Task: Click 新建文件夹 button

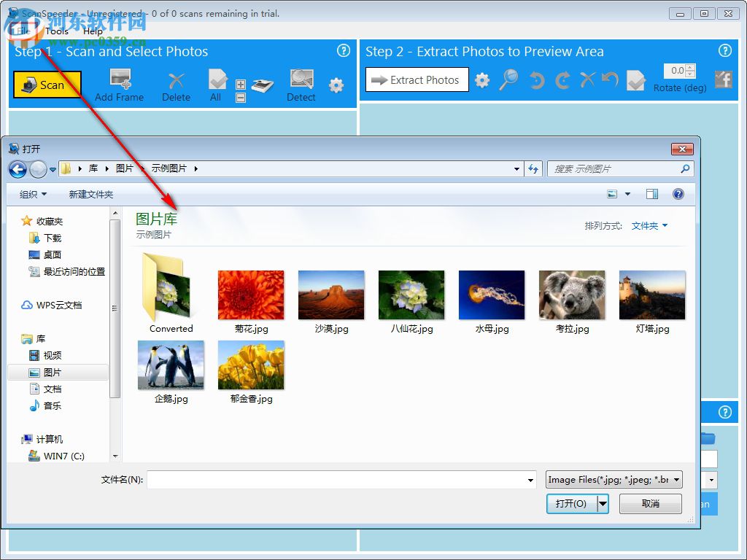Action: [91, 194]
